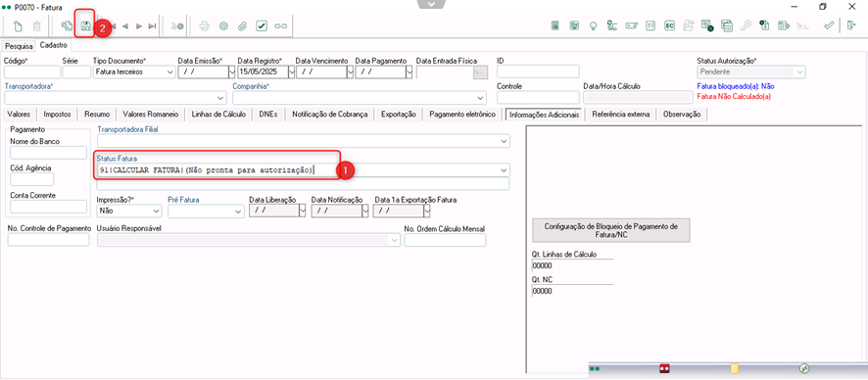Click the EC icon in the right toolbar

[669, 25]
